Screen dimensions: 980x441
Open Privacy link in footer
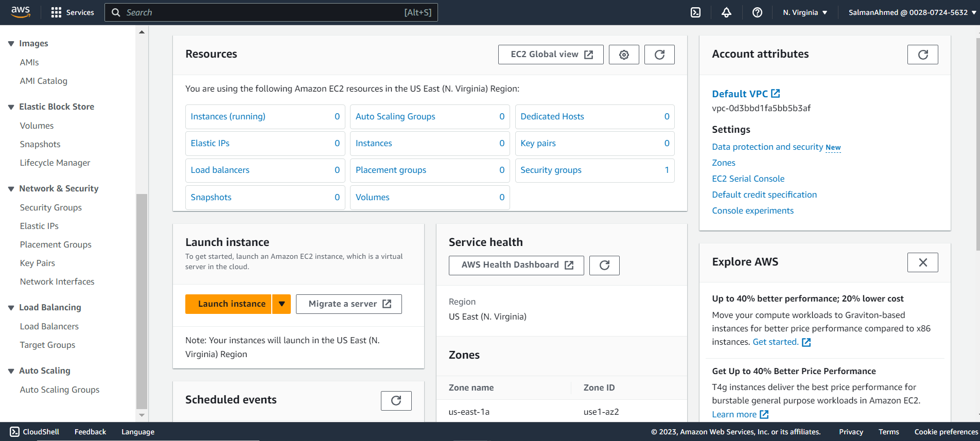coord(851,432)
